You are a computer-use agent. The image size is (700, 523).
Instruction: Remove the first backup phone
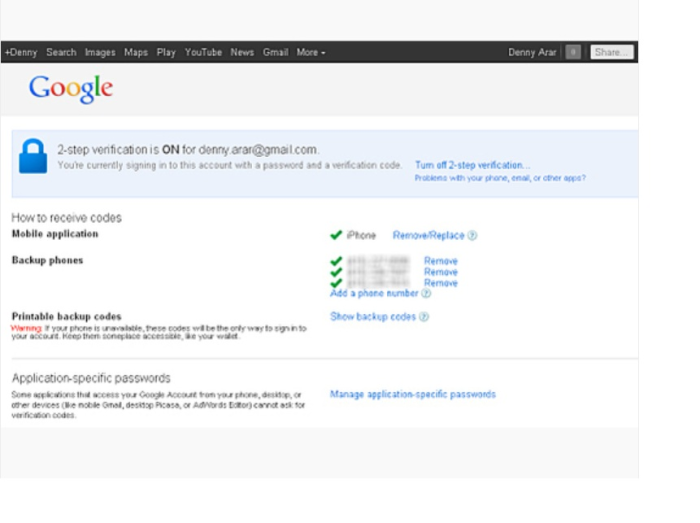point(441,261)
